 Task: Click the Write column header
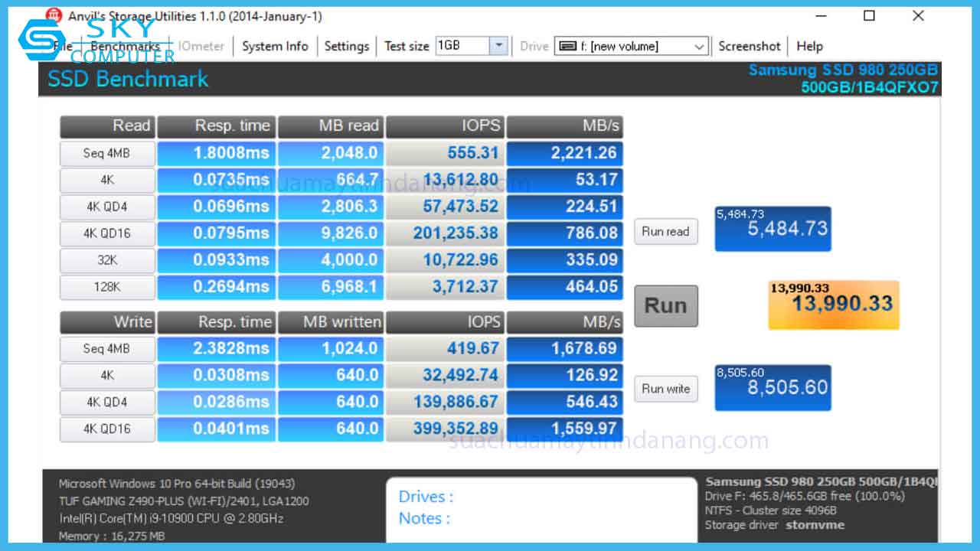107,322
